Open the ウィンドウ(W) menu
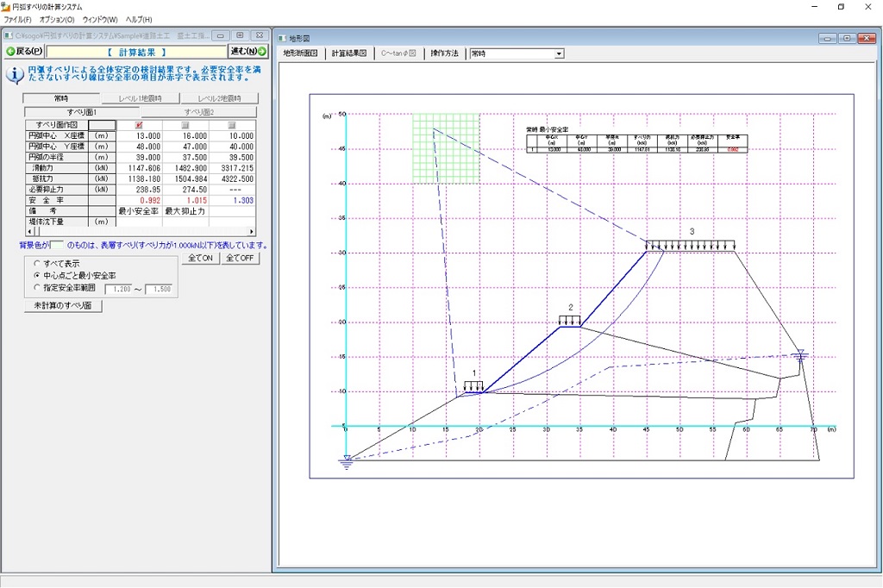Image resolution: width=883 pixels, height=588 pixels. coord(100,20)
